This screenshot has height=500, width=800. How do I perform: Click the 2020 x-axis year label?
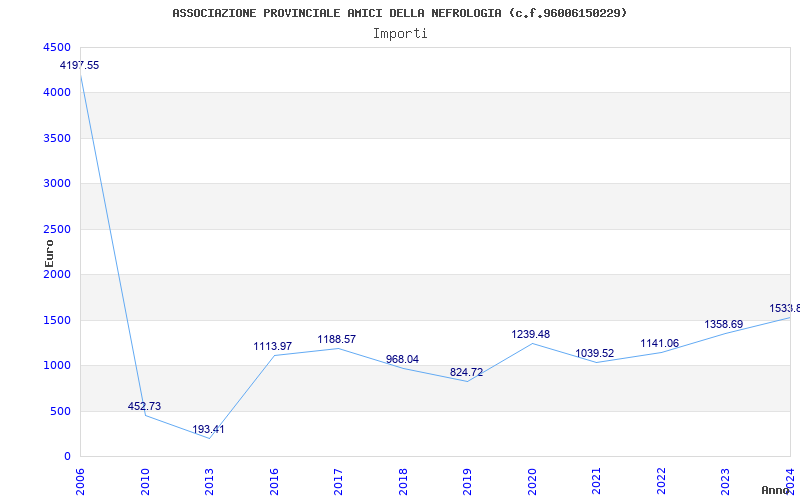click(x=532, y=482)
